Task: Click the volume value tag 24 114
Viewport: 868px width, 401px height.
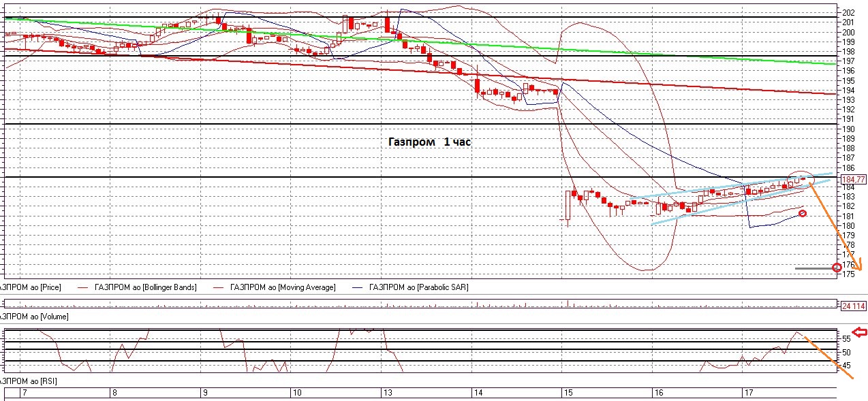Action: pos(853,306)
